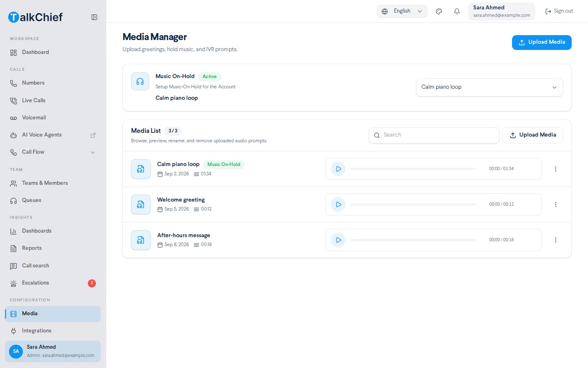Open AI Voice Agents external link icon
588x368 pixels.
click(93, 135)
